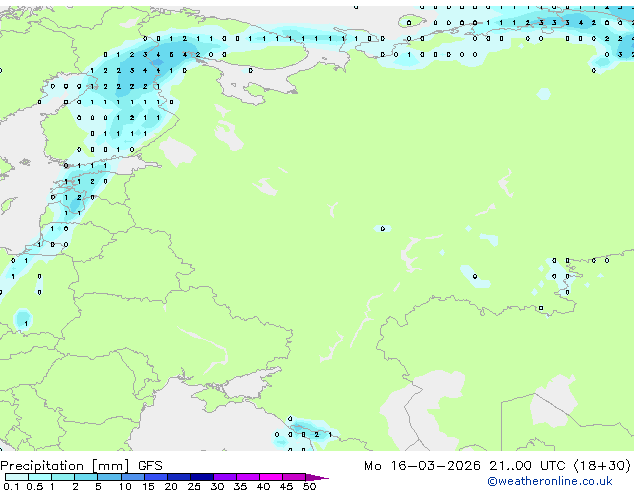Click the '30' legend scale label
Screen dimensions: 634x490
217,486
